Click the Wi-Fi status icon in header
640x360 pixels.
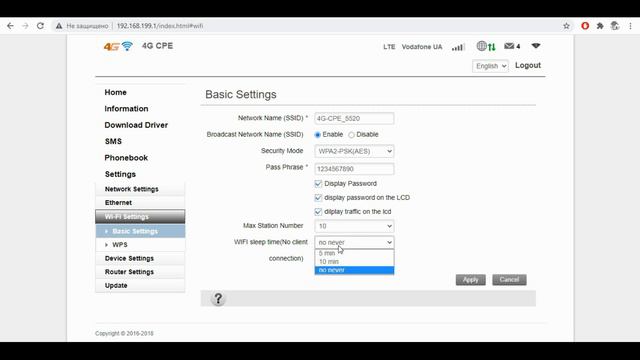[x=536, y=46]
